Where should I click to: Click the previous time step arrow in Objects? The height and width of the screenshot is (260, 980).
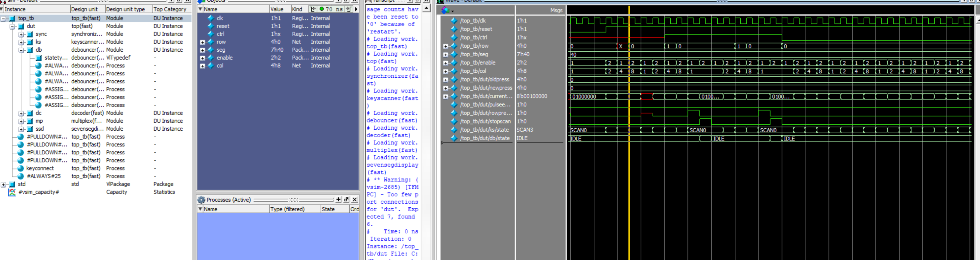click(x=313, y=9)
